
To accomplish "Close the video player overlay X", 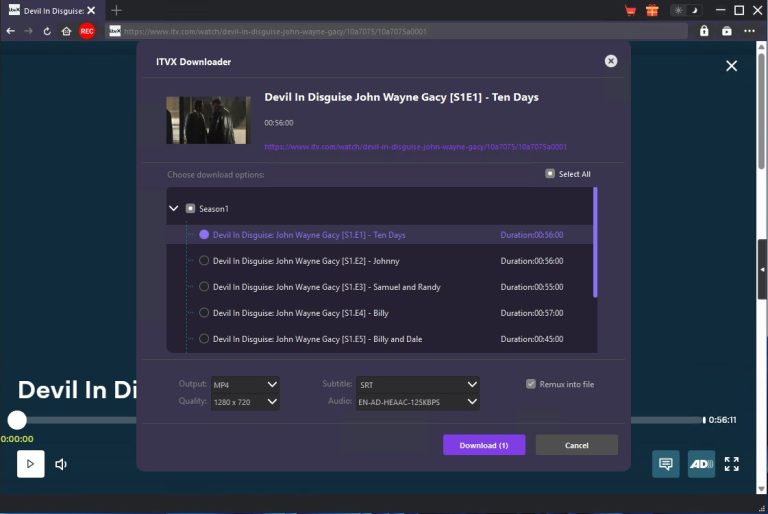I will coord(731,66).
